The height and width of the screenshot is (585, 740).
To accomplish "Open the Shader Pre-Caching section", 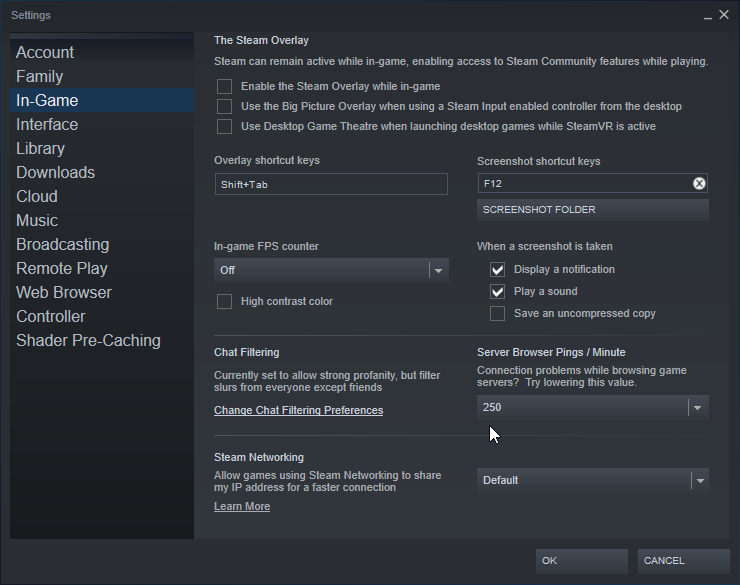I will click(88, 341).
